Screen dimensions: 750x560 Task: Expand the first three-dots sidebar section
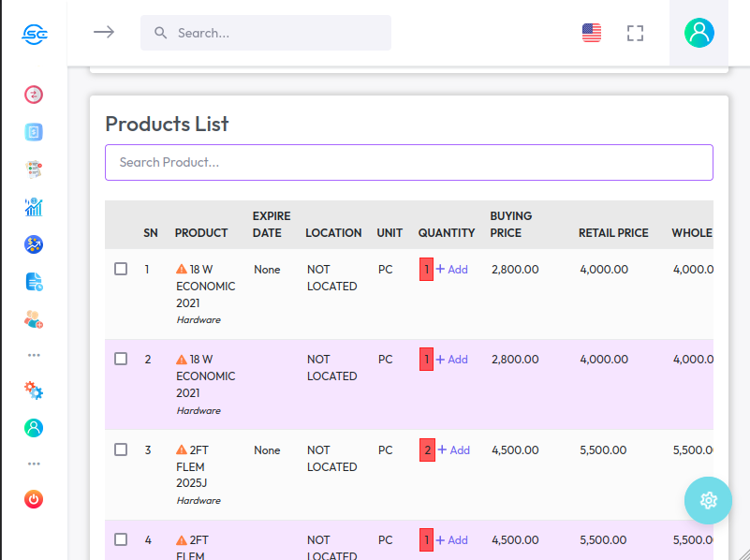point(34,355)
